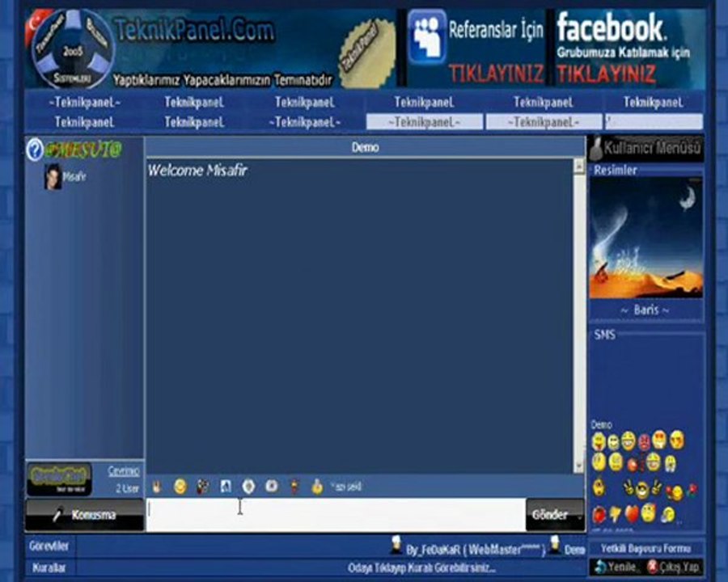This screenshot has width=728, height=582.
Task: Click the gold TeknikPanel seal badge
Action: pos(366,53)
